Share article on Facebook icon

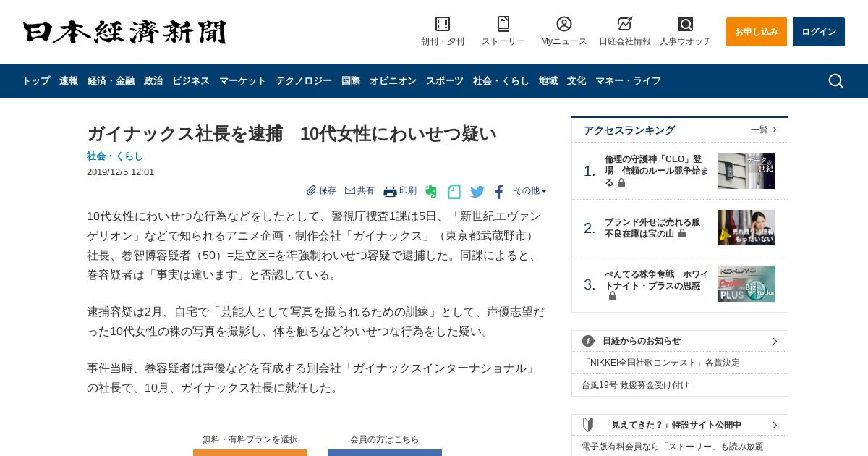point(499,192)
